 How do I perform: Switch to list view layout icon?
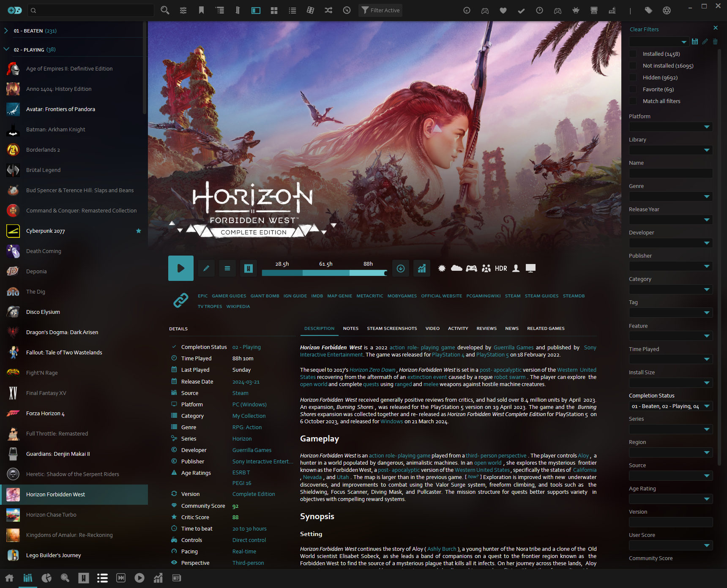[292, 10]
